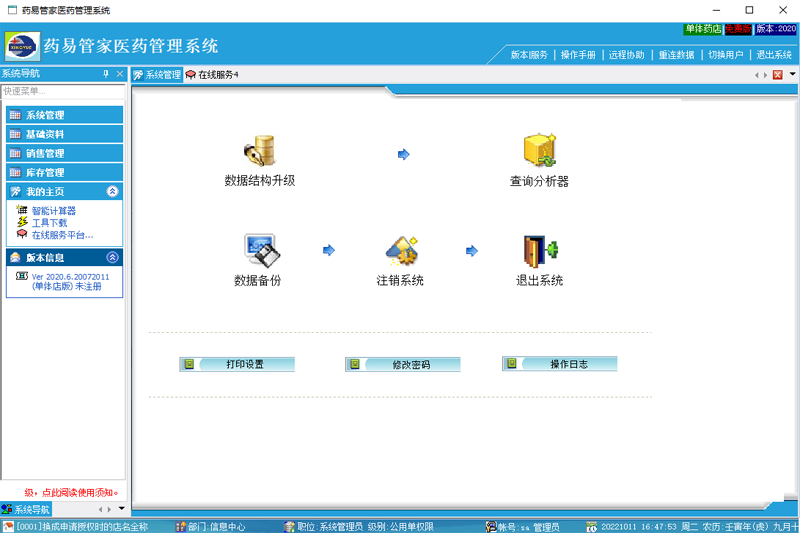The image size is (800, 533).
Task: Click the 快速菜单 search field
Action: (x=63, y=91)
